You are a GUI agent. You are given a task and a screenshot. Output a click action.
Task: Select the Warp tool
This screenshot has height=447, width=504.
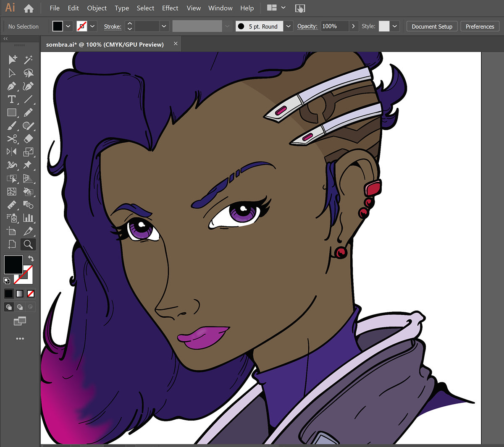[x=12, y=165]
